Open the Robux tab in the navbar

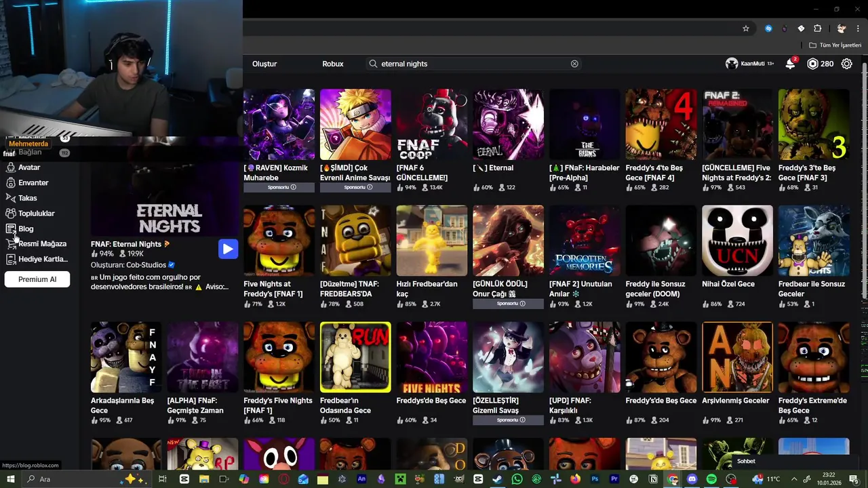[x=333, y=64]
